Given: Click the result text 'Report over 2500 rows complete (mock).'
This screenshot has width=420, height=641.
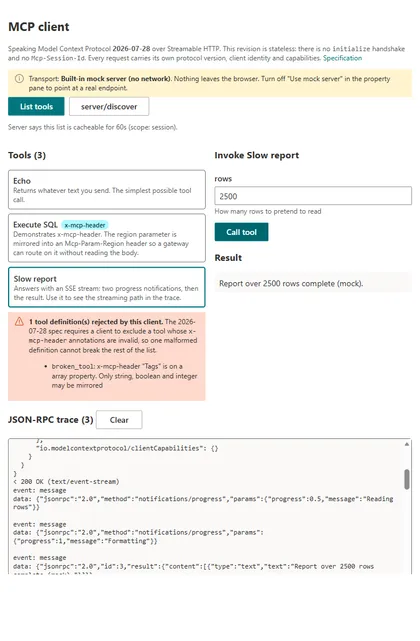Looking at the screenshot, I should pyautogui.click(x=291, y=284).
